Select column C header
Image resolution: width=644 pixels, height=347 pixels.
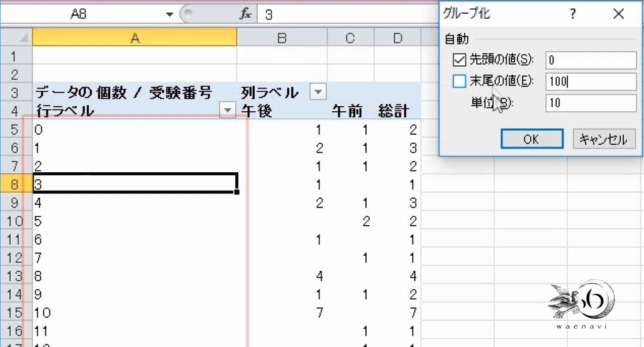click(x=350, y=38)
